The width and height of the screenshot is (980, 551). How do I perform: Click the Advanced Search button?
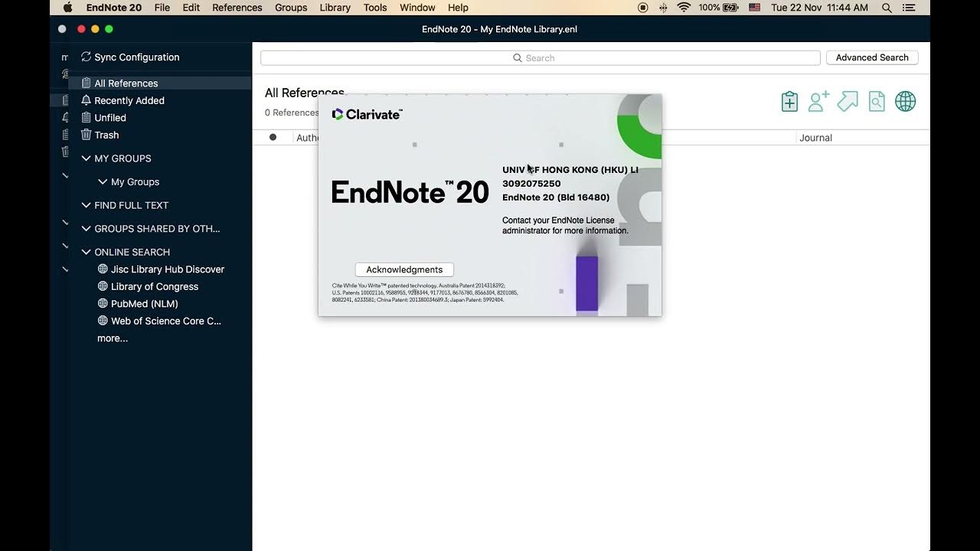(872, 57)
